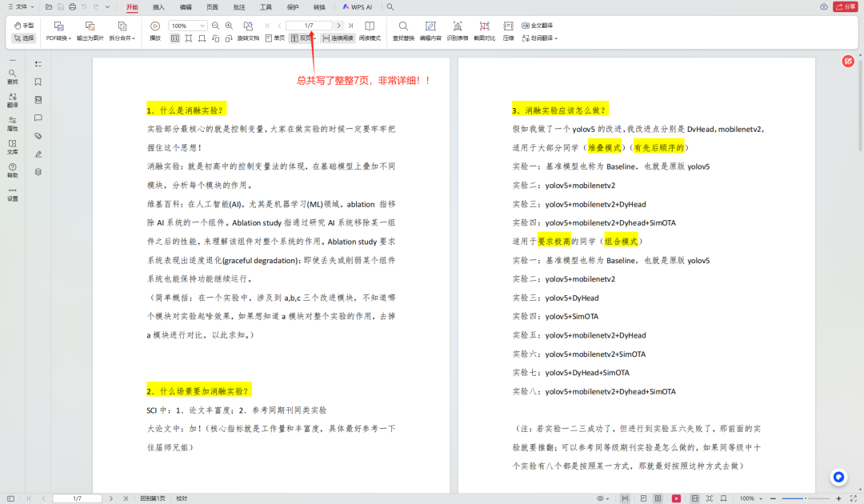The width and height of the screenshot is (864, 504).
Task: Click 校对 in the status bar
Action: tap(182, 498)
